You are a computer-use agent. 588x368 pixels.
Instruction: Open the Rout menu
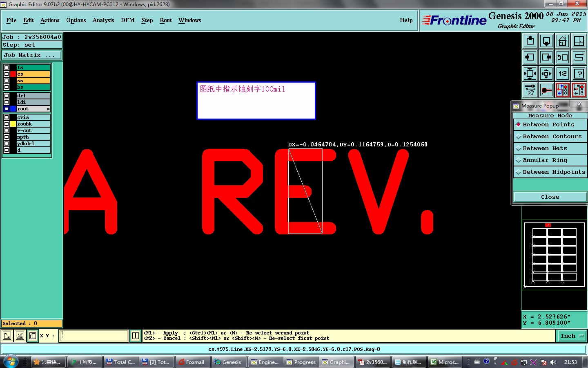(166, 20)
